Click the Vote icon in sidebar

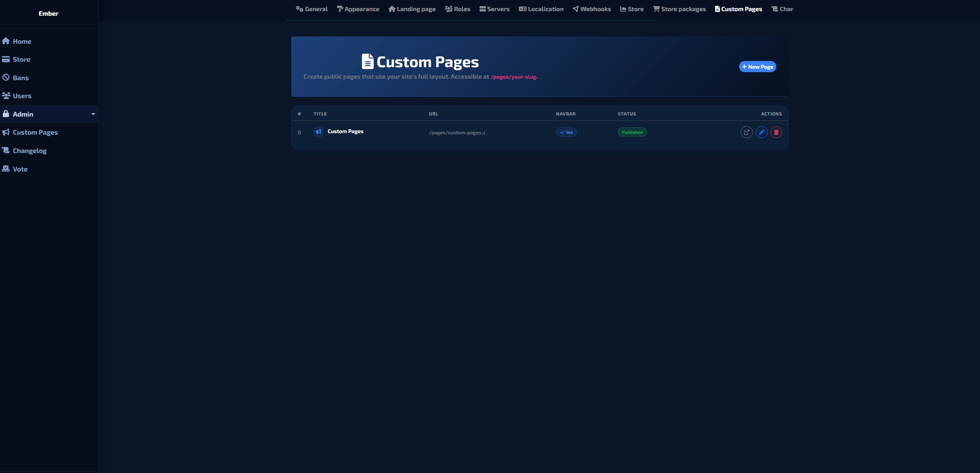pos(6,169)
